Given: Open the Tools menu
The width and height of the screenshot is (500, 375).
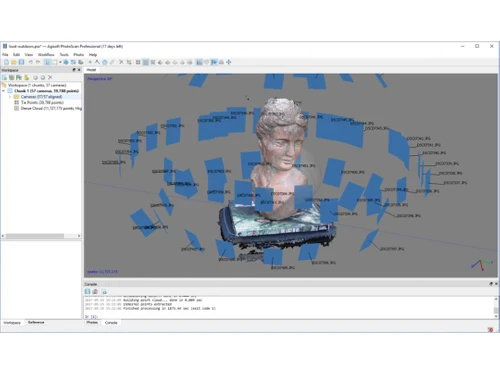Looking at the screenshot, I should [64, 54].
